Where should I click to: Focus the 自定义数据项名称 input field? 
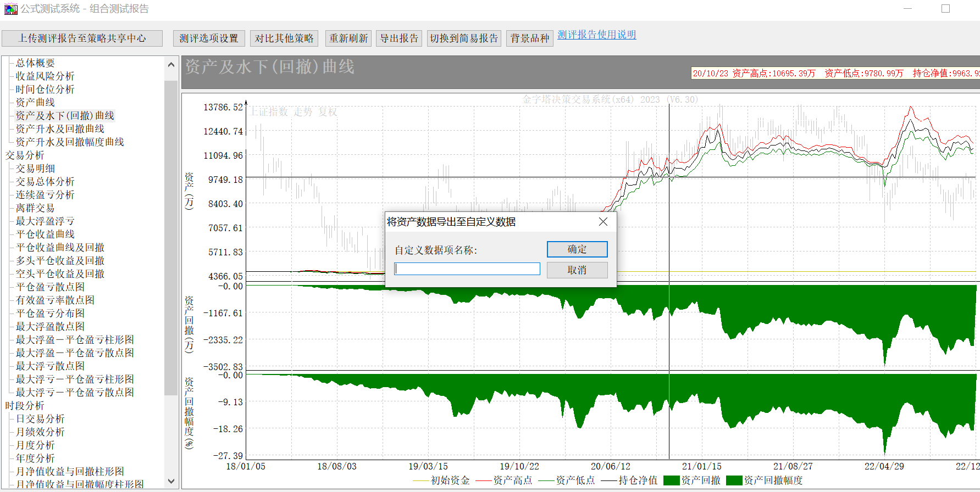pos(467,269)
